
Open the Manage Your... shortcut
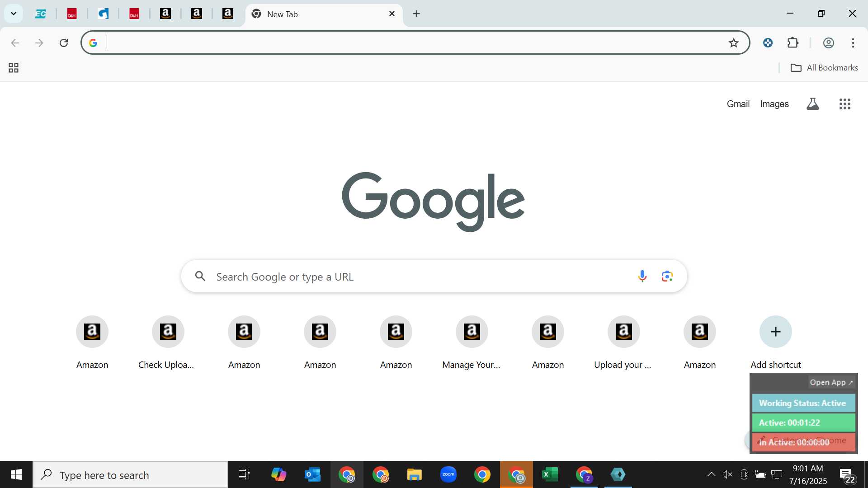(x=472, y=343)
